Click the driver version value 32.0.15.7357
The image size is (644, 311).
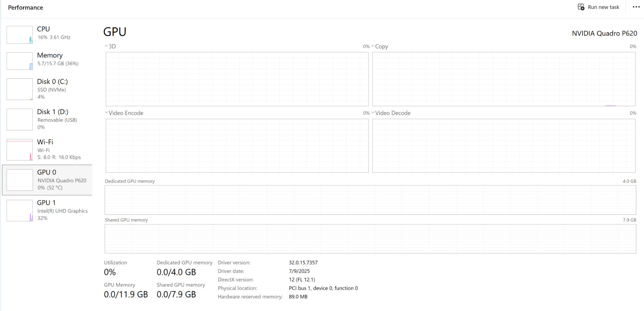point(303,263)
